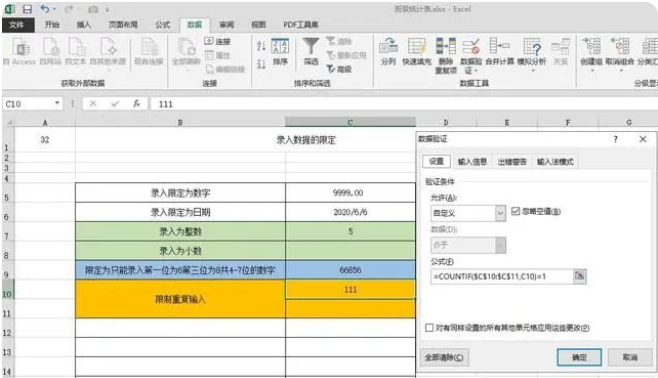Click the 取消 button
The width and height of the screenshot is (658, 378).
tap(630, 357)
